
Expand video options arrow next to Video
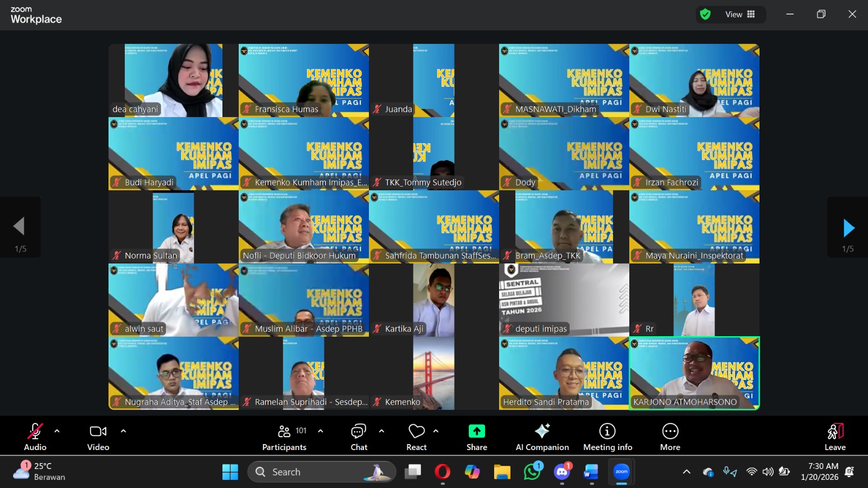coord(123,431)
